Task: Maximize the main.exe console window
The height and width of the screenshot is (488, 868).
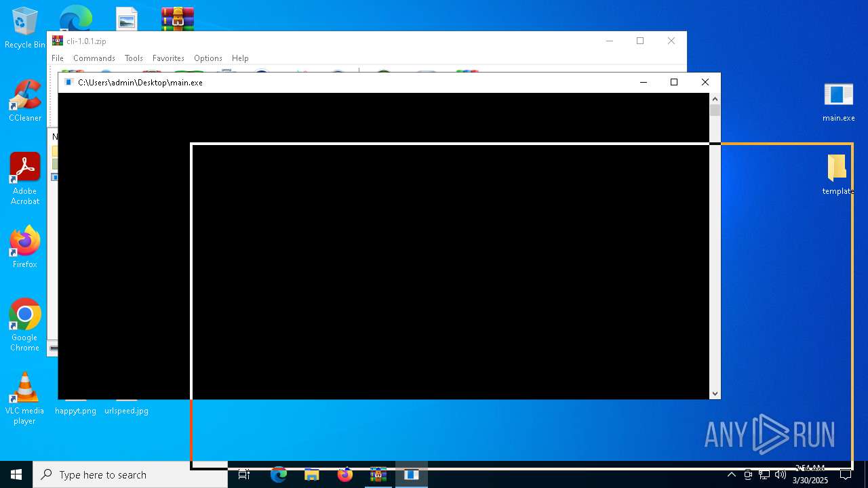Action: (x=674, y=82)
